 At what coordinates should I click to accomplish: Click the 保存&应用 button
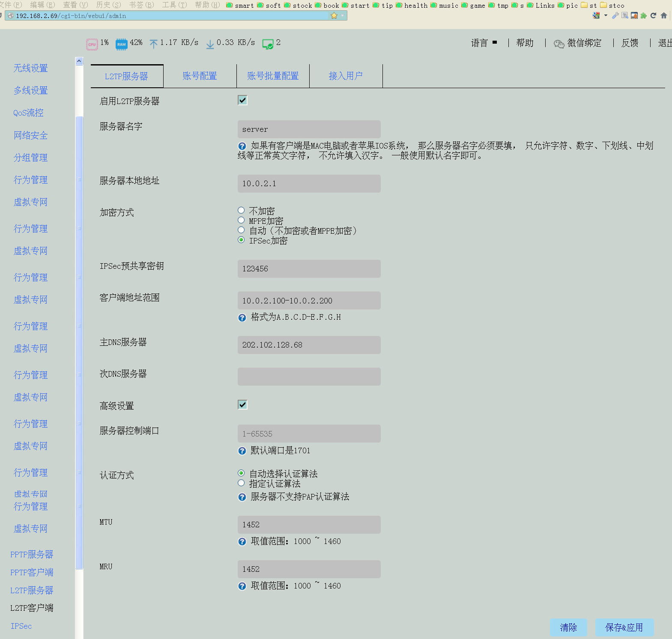pyautogui.click(x=624, y=627)
